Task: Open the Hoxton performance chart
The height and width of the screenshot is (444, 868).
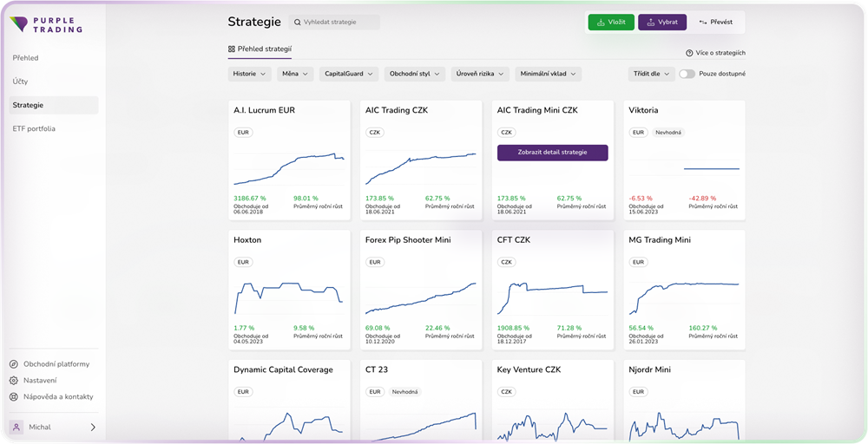Action: click(289, 297)
